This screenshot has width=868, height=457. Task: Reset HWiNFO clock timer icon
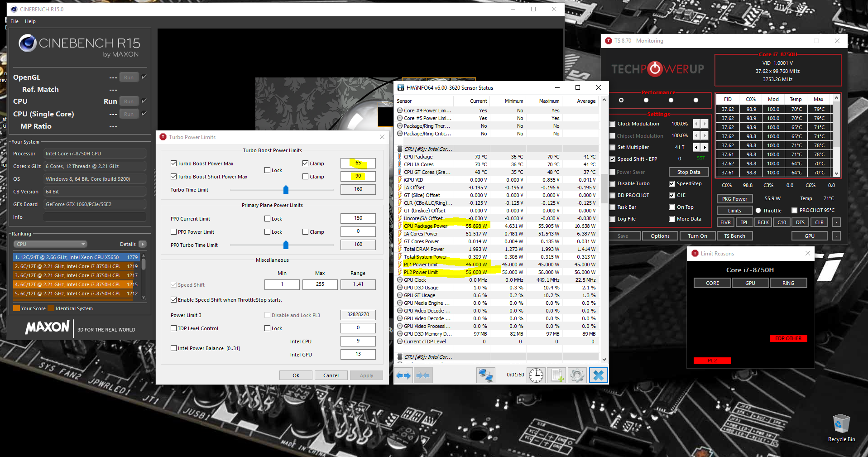click(x=536, y=375)
